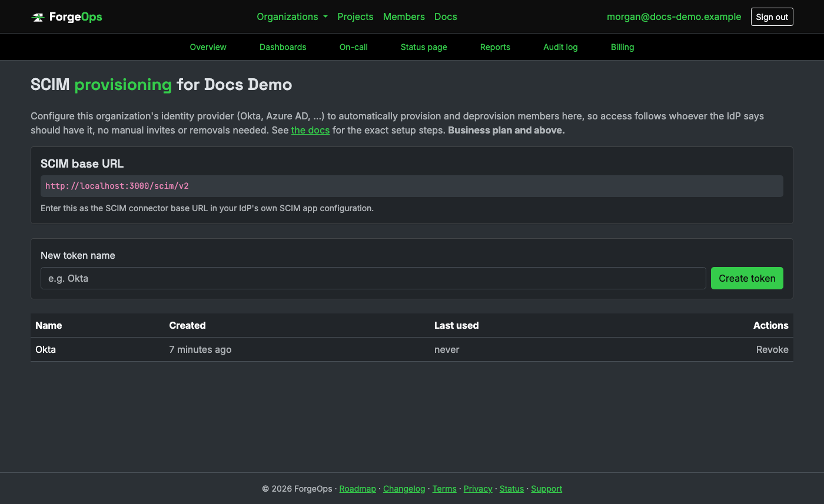The height and width of the screenshot is (504, 824).
Task: Open the Privacy footer link
Action: (478, 489)
